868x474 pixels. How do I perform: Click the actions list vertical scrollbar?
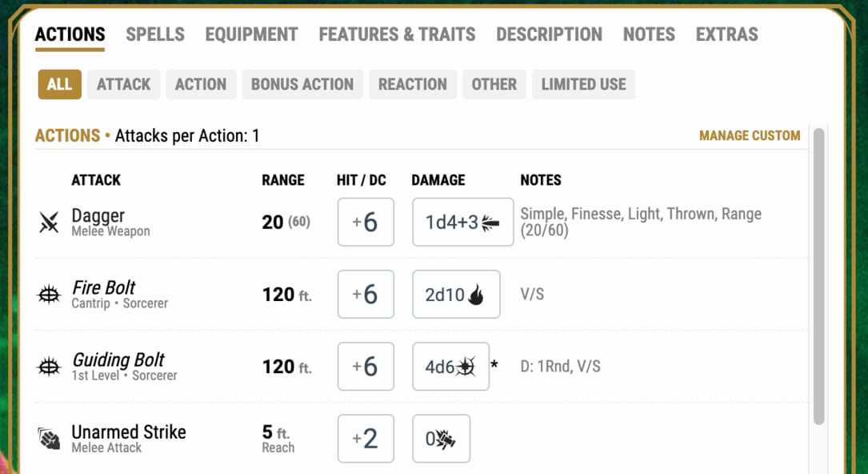tap(818, 272)
